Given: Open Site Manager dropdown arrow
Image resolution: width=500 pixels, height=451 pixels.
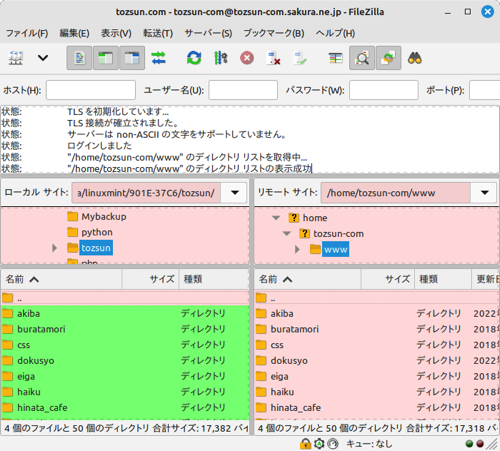Looking at the screenshot, I should tap(43, 58).
